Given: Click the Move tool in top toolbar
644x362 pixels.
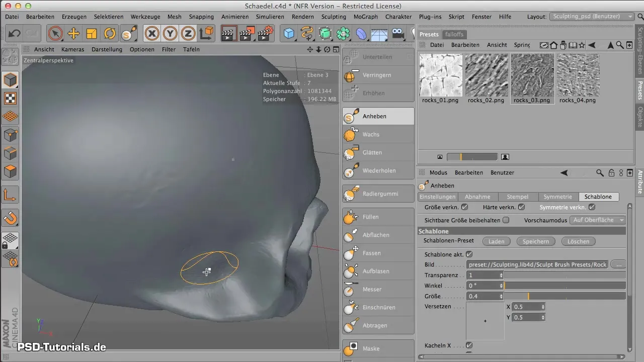Looking at the screenshot, I should coord(73,34).
